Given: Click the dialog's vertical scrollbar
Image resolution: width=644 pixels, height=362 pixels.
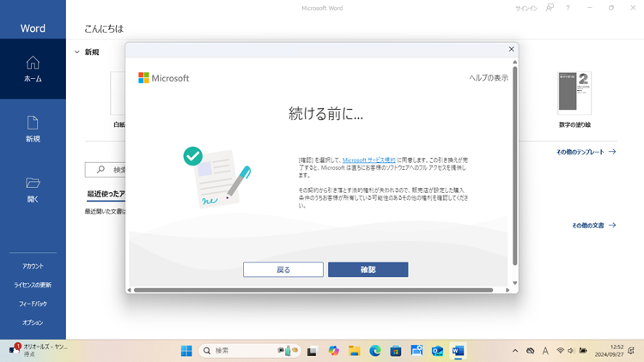Looking at the screenshot, I should pyautogui.click(x=515, y=163).
